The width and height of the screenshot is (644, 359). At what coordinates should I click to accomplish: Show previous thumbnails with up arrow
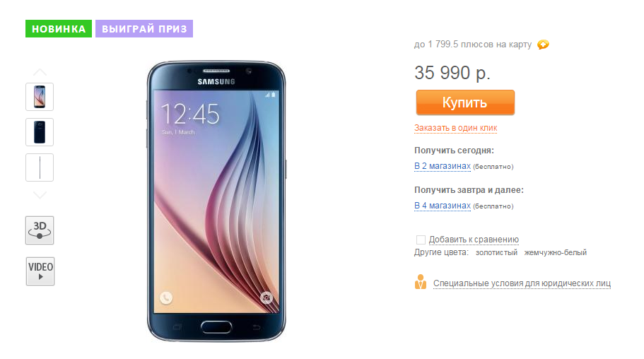[40, 73]
